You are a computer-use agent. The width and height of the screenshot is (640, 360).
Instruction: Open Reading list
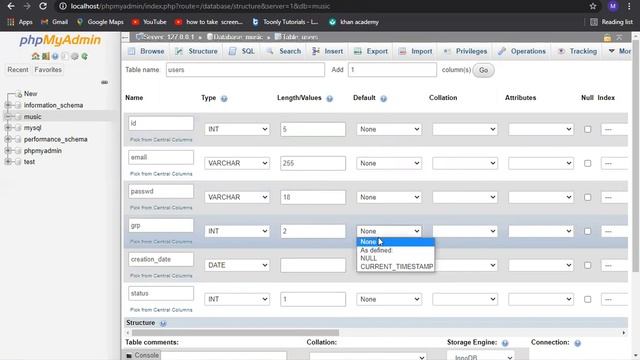[611, 22]
